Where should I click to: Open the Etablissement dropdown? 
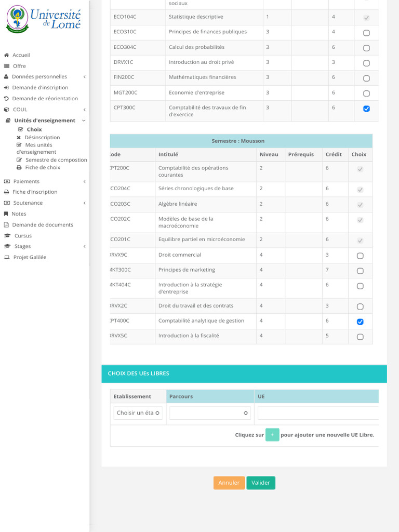(x=138, y=413)
